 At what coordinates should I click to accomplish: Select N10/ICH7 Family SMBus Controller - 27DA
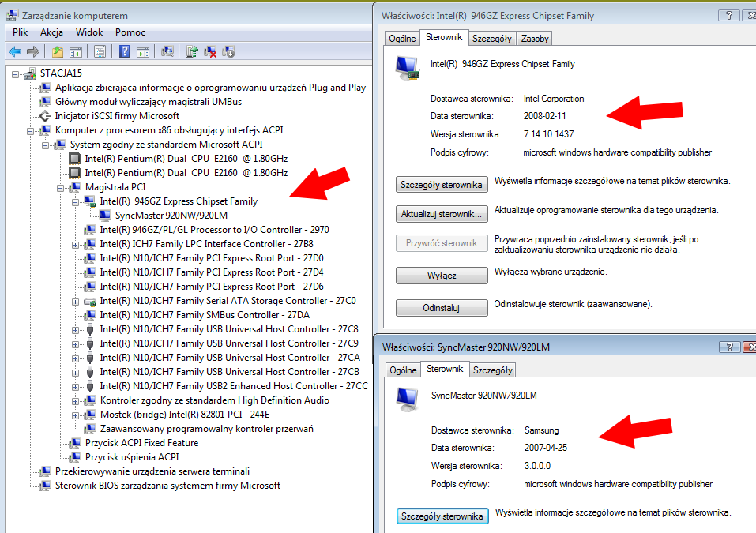pyautogui.click(x=205, y=315)
